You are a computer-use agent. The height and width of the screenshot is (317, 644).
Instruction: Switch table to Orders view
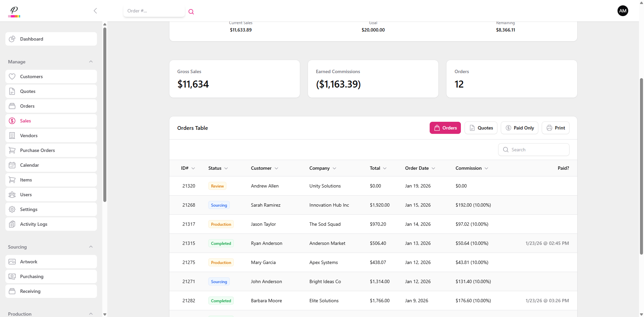click(445, 128)
